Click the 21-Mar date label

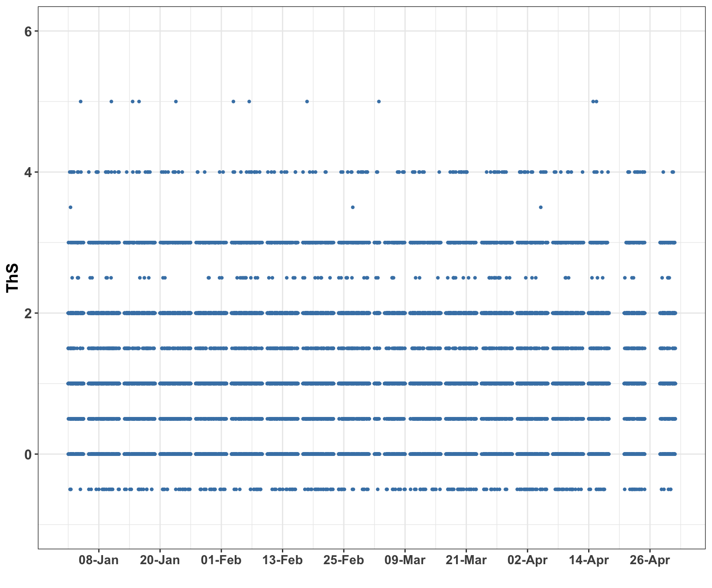(466, 560)
